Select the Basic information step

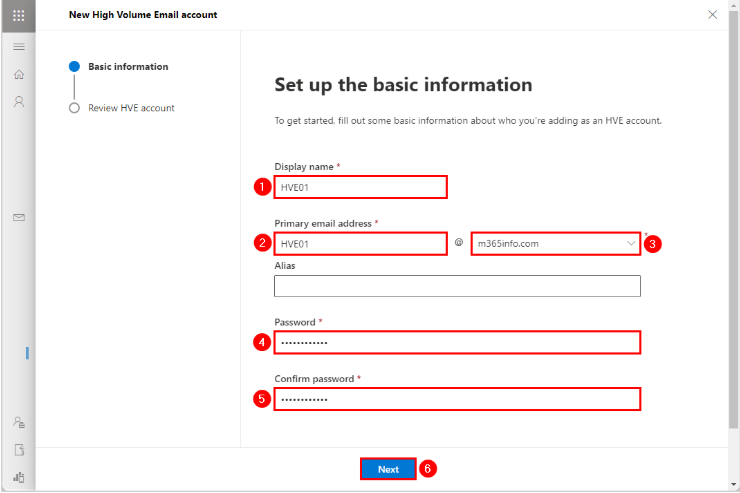pyautogui.click(x=128, y=67)
